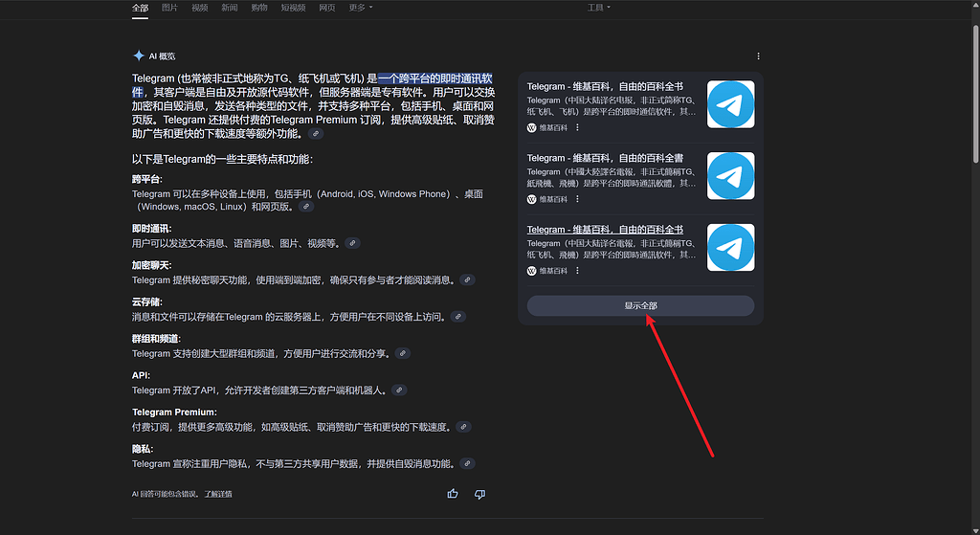980x535 pixels.
Task: Click the 即时通讯: heading
Action: 151,229
